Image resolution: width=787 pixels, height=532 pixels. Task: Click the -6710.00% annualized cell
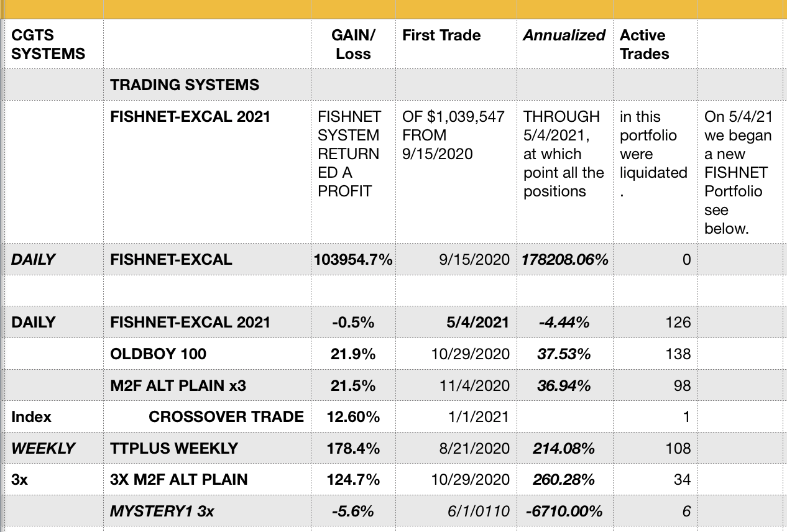point(564,511)
